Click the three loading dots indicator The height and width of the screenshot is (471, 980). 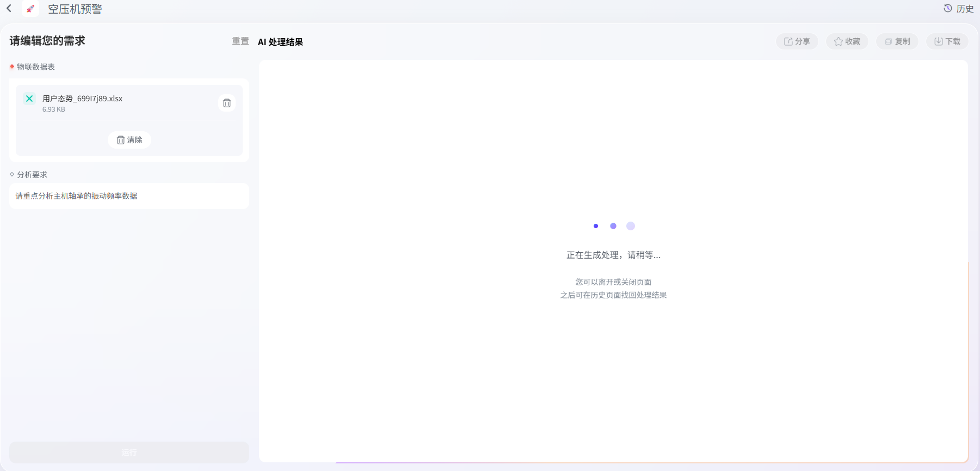(613, 226)
